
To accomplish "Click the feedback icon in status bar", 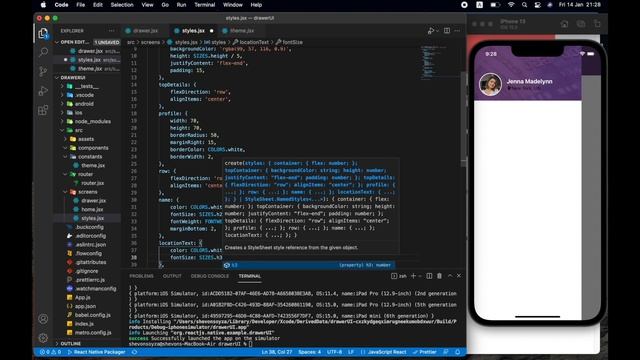I will 446,352.
